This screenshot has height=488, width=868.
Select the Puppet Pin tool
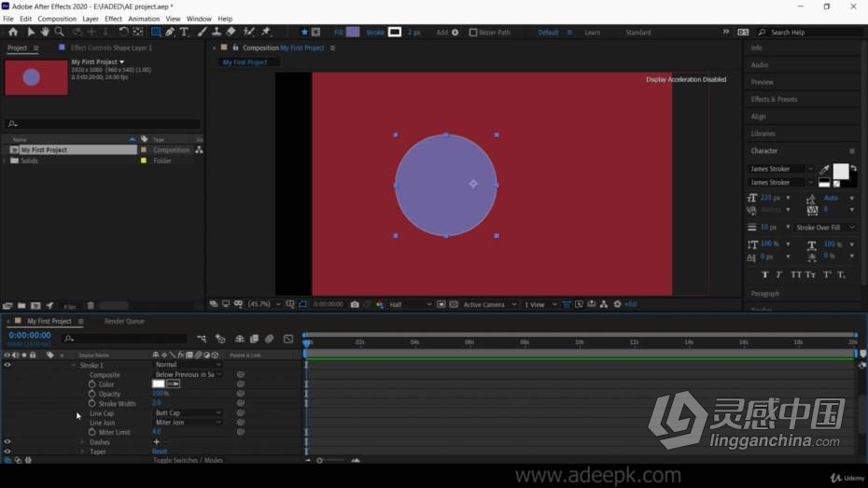tap(266, 32)
